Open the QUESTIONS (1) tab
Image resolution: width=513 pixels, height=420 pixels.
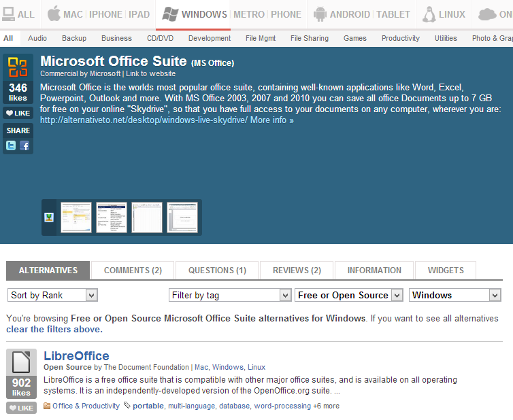click(217, 270)
